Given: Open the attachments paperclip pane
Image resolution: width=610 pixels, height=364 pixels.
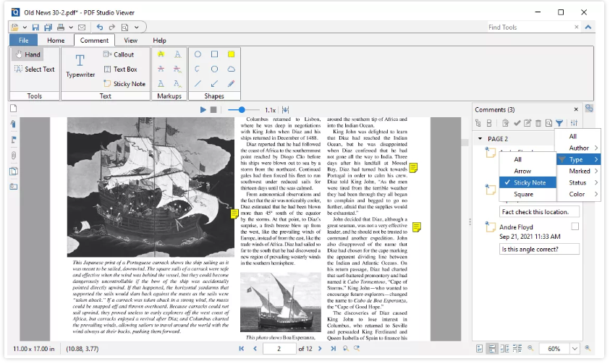Looking at the screenshot, I should pyautogui.click(x=14, y=156).
